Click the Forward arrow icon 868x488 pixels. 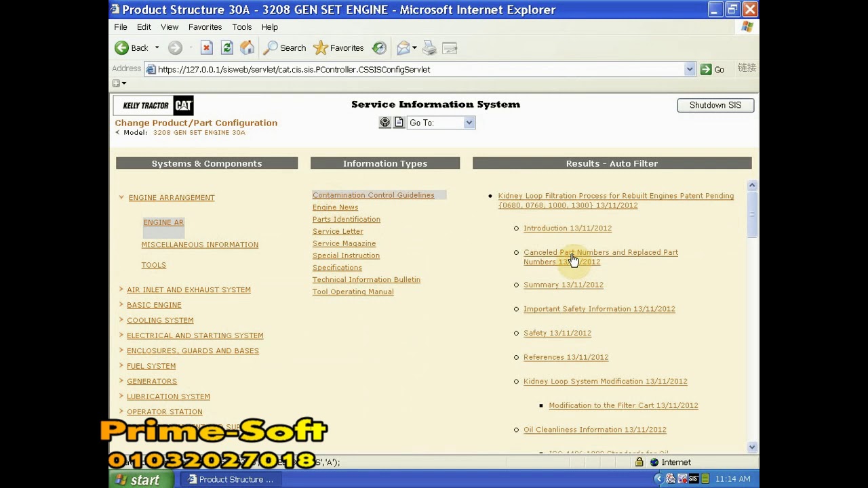point(175,48)
